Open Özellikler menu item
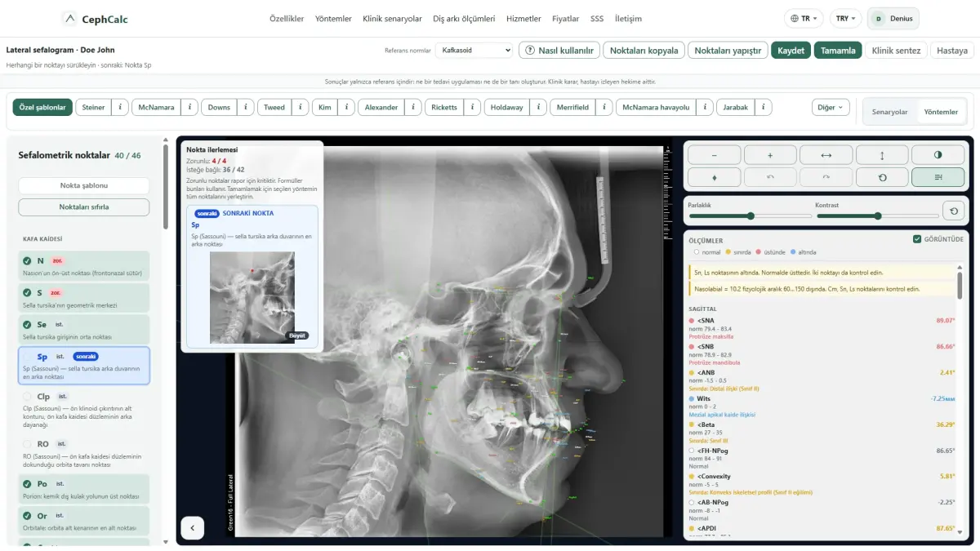This screenshot has height=551, width=980. 287,19
